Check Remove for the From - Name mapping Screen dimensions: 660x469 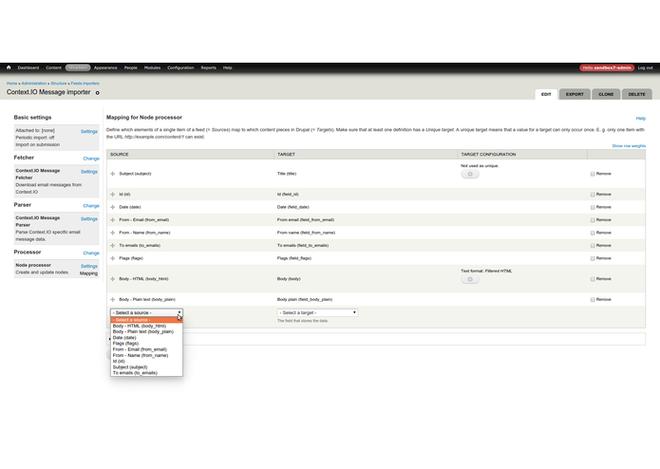[593, 232]
